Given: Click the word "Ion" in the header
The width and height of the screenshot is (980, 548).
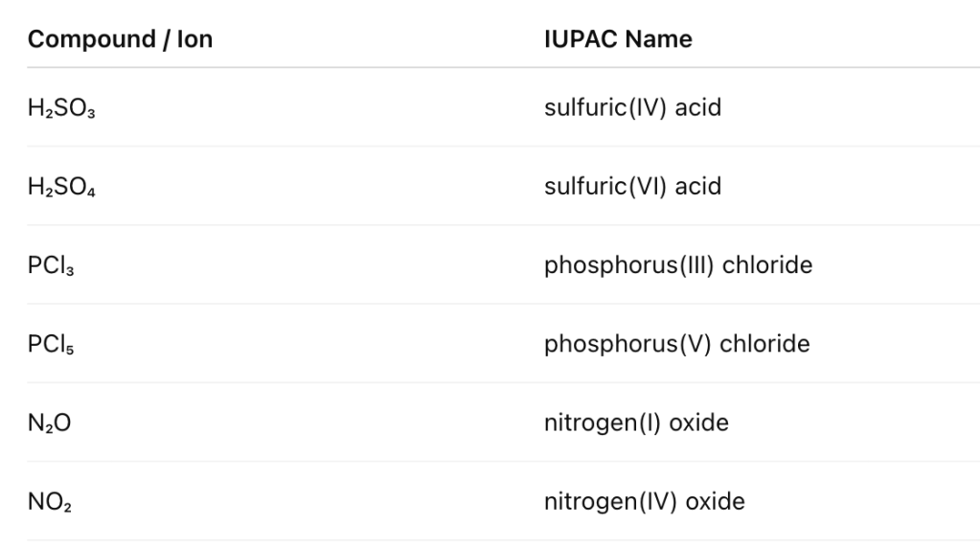Looking at the screenshot, I should [194, 39].
